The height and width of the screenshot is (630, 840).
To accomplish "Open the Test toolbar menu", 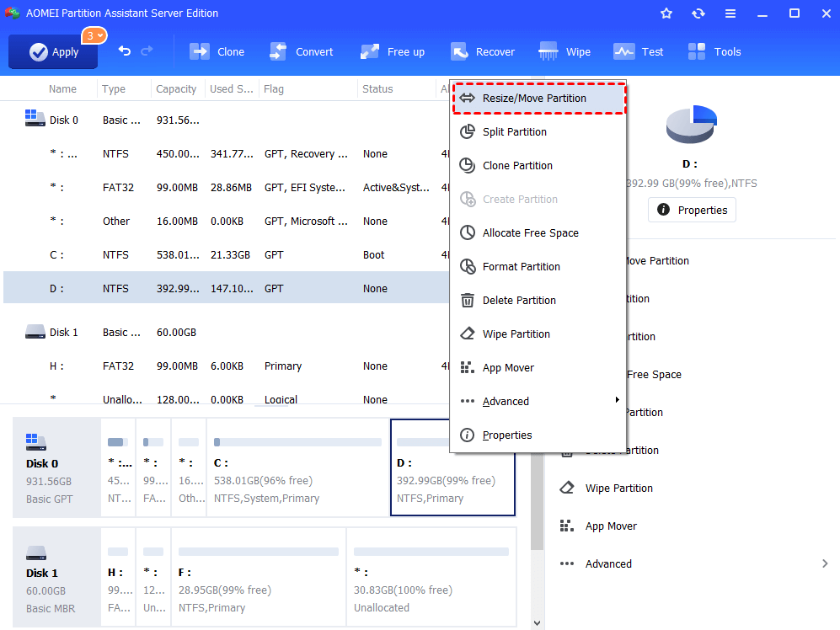I will [638, 52].
